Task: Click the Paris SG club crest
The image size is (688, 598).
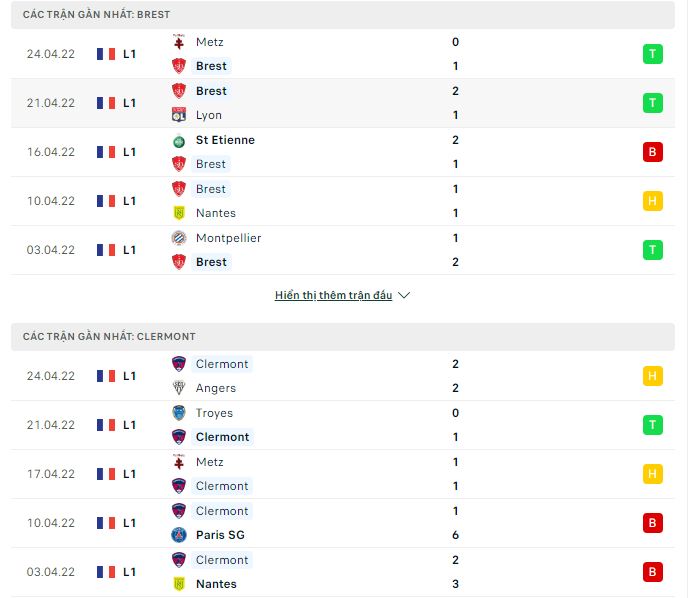Action: tap(179, 535)
